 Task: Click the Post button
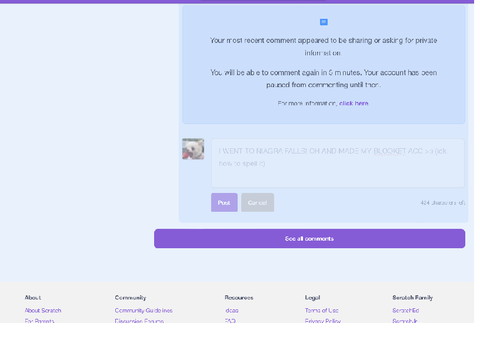tap(224, 202)
